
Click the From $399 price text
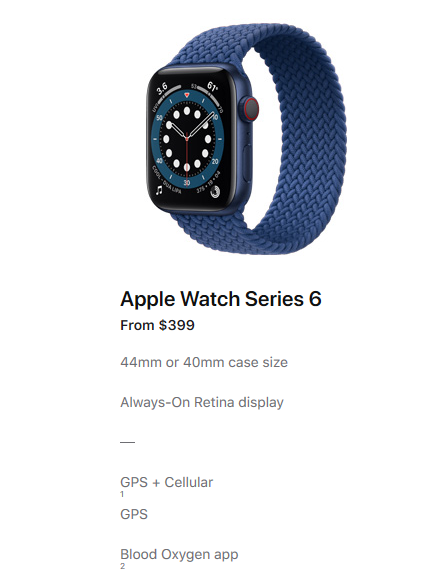[157, 325]
